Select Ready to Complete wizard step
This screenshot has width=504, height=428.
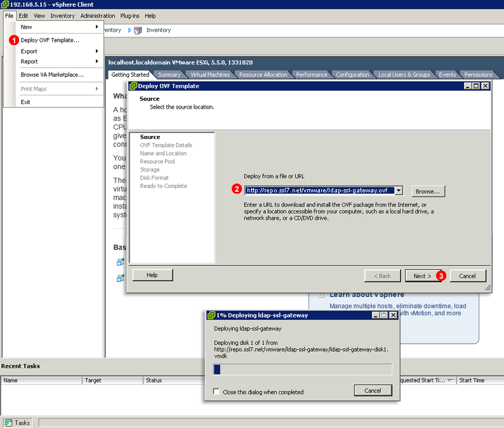point(163,186)
